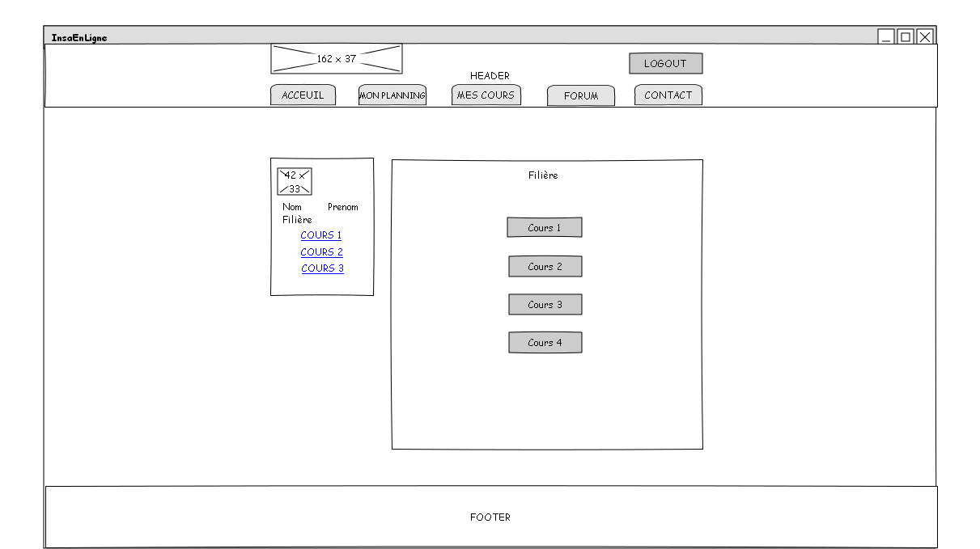
Task: Click the Cours 2 button
Action: (545, 266)
